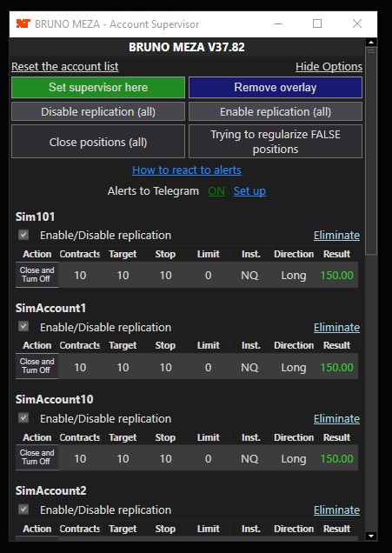
Task: Open How to react to alerts link
Action: point(187,170)
